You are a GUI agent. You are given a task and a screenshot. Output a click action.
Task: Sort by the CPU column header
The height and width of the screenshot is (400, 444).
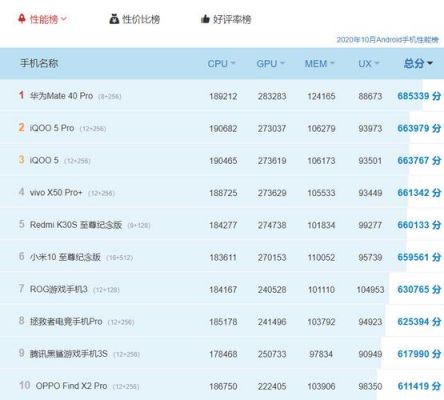(x=221, y=63)
